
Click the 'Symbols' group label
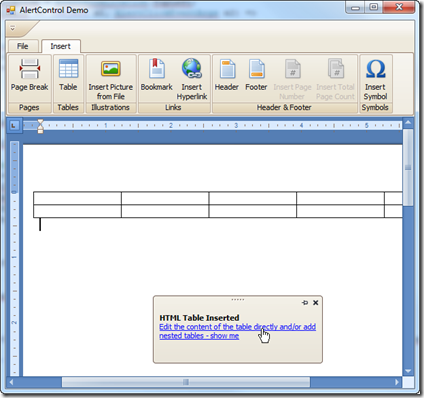point(375,107)
